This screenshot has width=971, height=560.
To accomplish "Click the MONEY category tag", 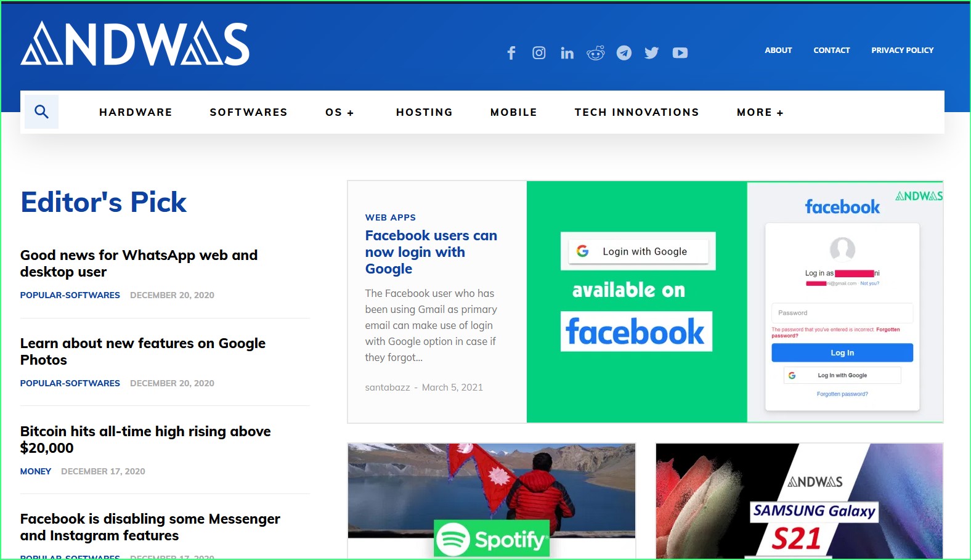I will pos(36,471).
